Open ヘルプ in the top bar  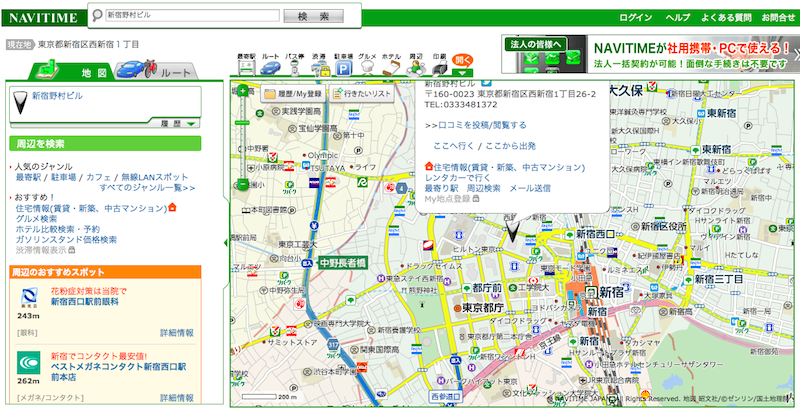pos(678,17)
